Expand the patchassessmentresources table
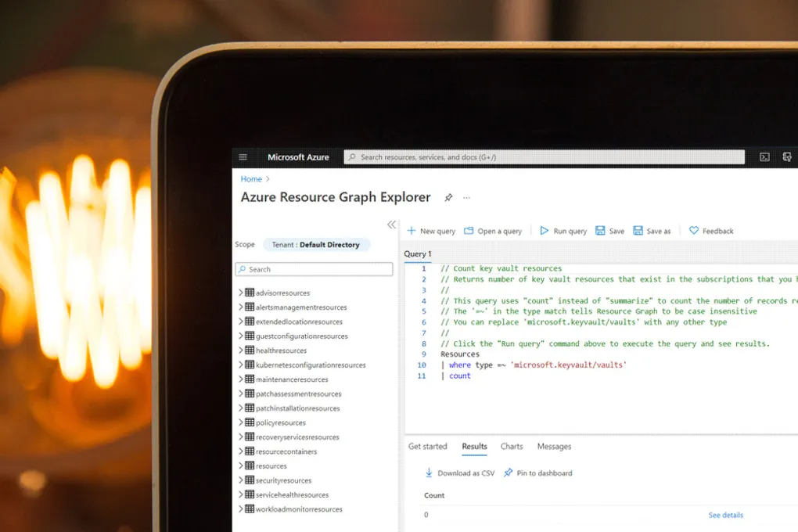 tap(241, 394)
